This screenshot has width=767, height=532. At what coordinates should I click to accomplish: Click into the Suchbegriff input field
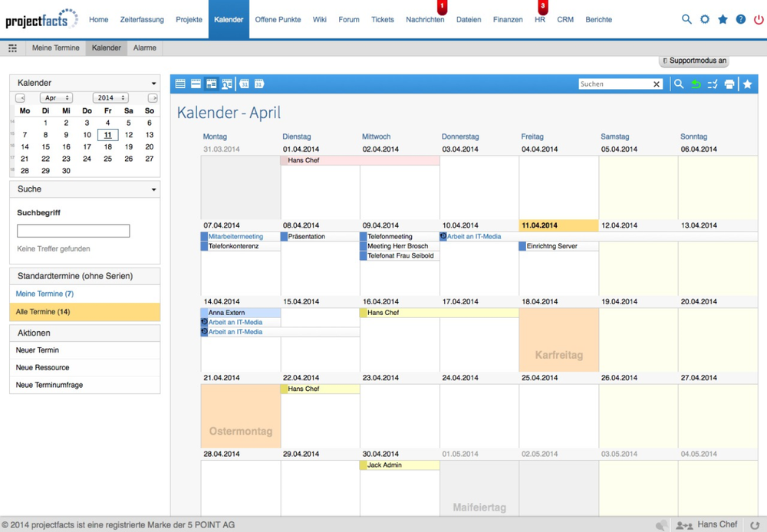point(74,231)
